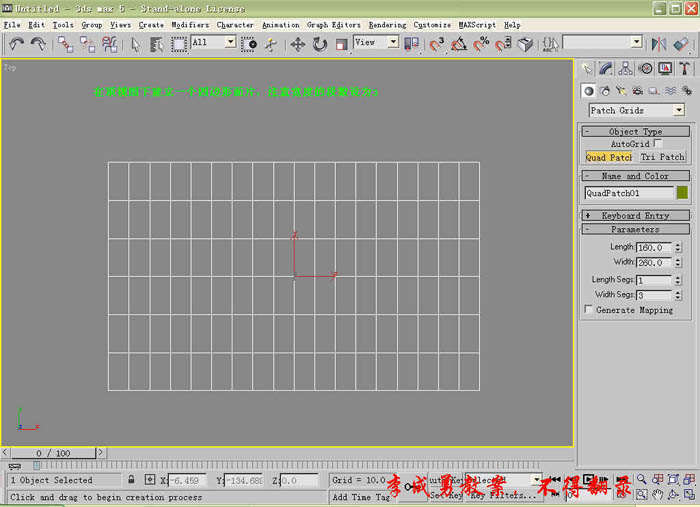Toggle Absolute/Offset transform type-in mode

tap(150, 480)
